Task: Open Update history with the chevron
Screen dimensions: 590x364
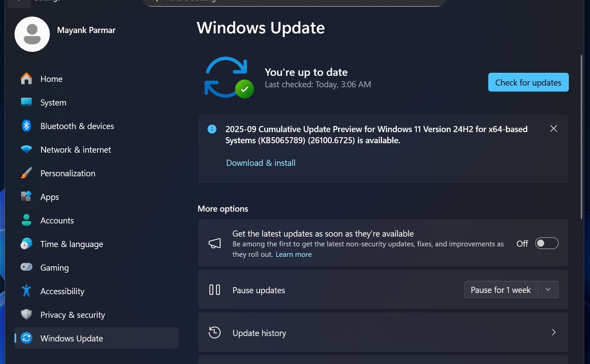Action: (x=553, y=333)
